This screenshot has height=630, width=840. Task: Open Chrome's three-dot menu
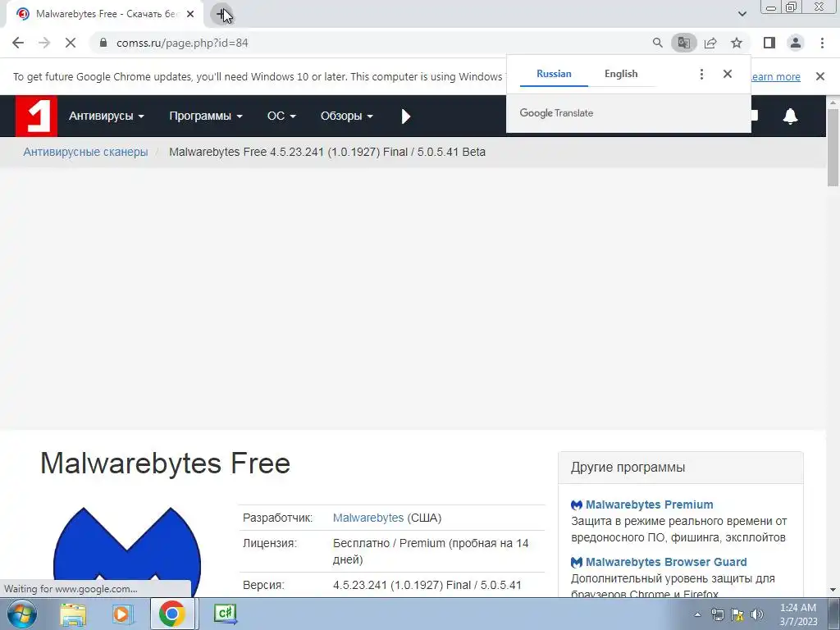[x=822, y=43]
